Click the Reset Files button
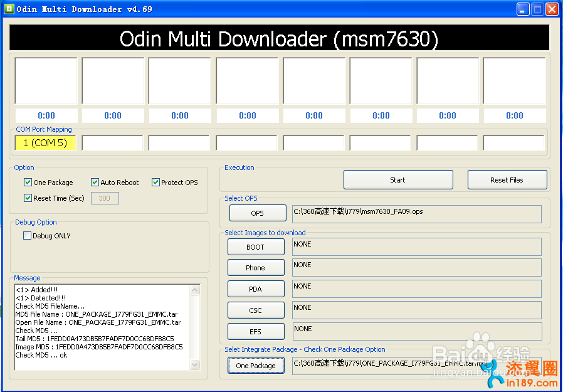The image size is (563, 392). click(x=507, y=179)
